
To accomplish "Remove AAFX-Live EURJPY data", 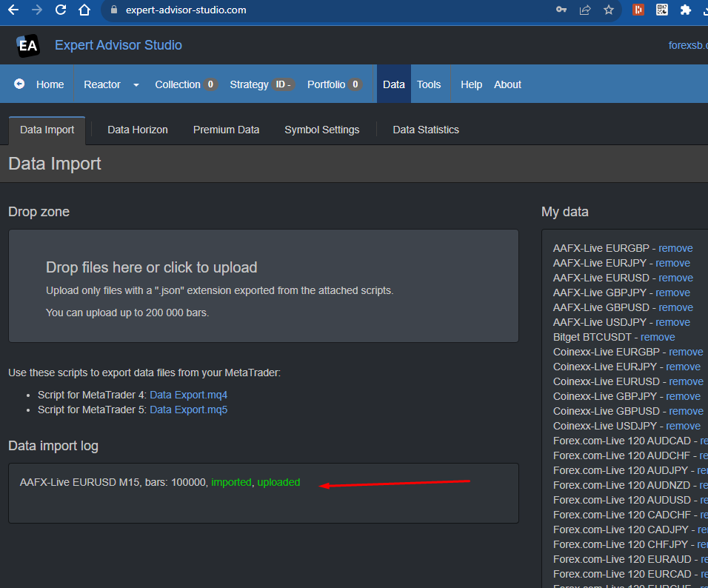I will [x=672, y=264].
